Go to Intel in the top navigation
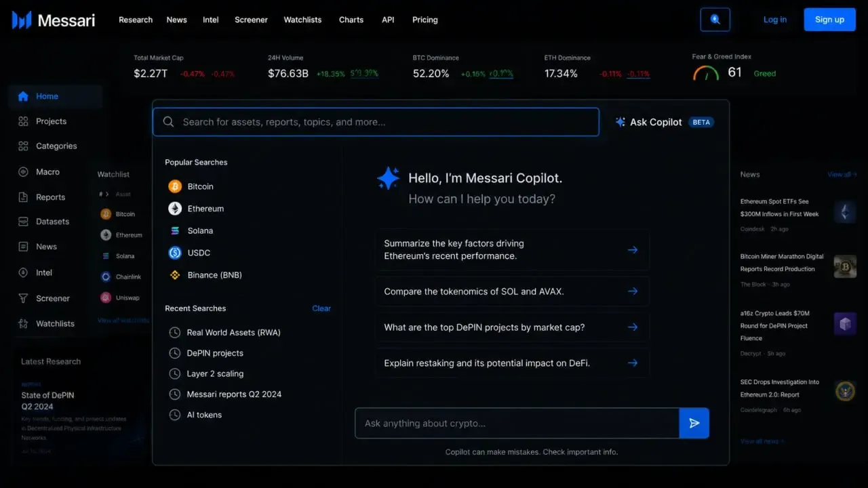Image resolution: width=868 pixels, height=488 pixels. [x=211, y=20]
